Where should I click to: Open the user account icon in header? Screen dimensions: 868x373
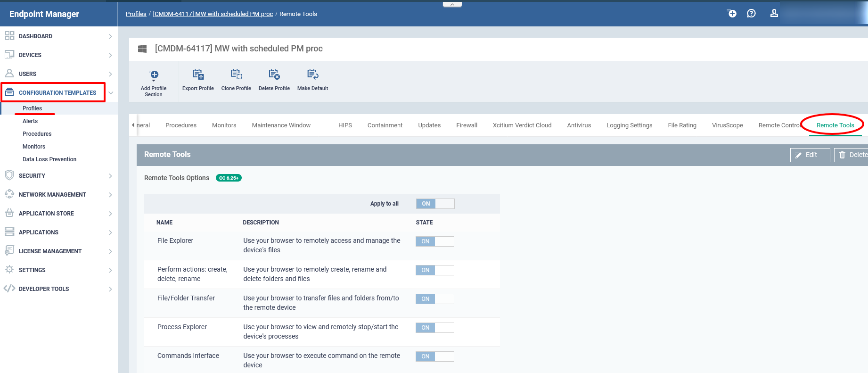(x=774, y=13)
